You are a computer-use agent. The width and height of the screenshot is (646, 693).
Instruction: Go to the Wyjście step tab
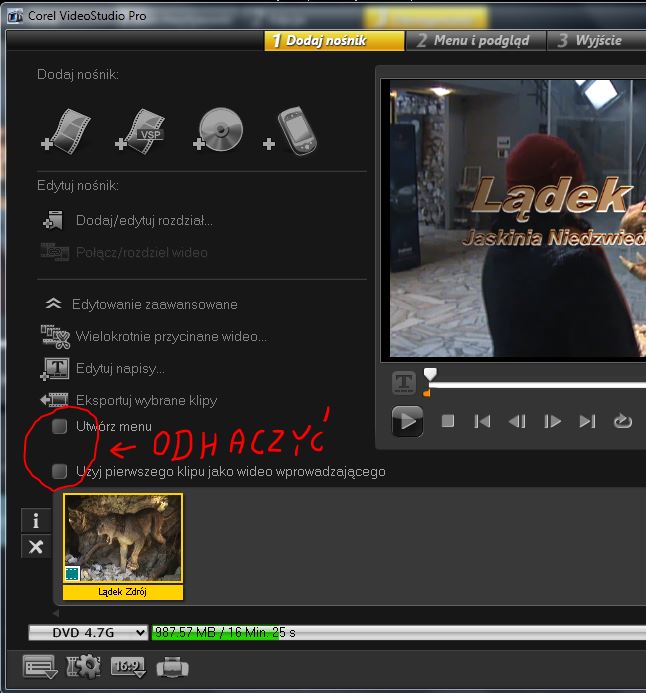(596, 41)
